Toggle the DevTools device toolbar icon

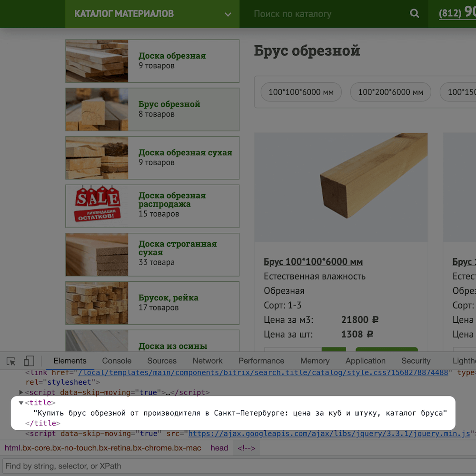[x=29, y=361]
